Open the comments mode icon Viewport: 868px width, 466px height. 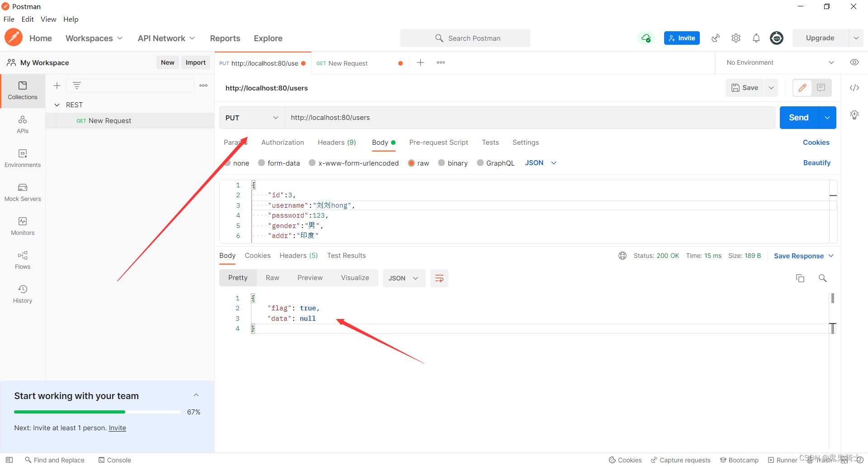click(821, 88)
